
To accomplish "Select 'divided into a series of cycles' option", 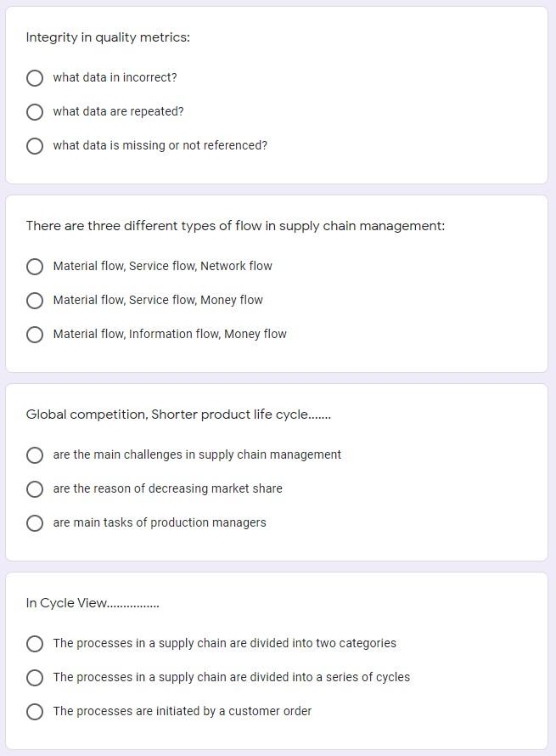I will click(35, 677).
